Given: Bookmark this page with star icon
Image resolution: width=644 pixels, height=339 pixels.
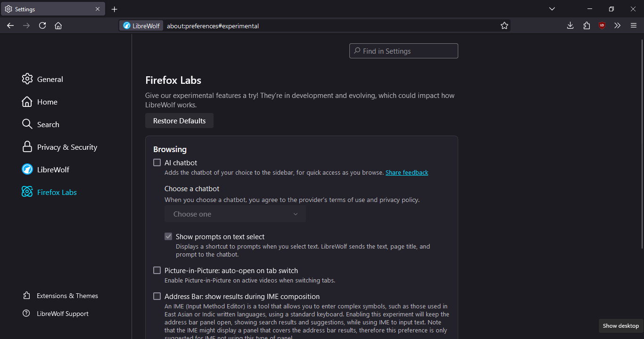Looking at the screenshot, I should 504,25.
